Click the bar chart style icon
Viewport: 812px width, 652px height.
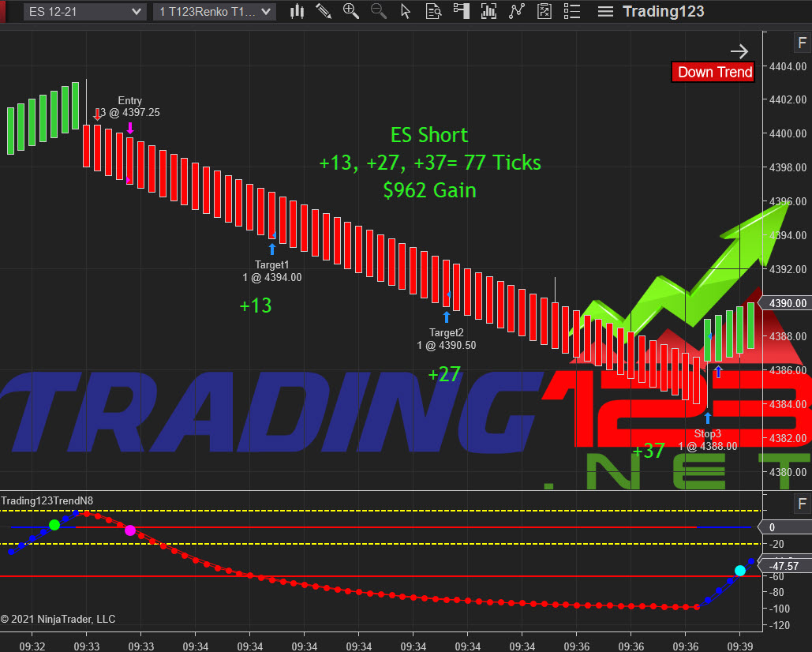(x=297, y=11)
